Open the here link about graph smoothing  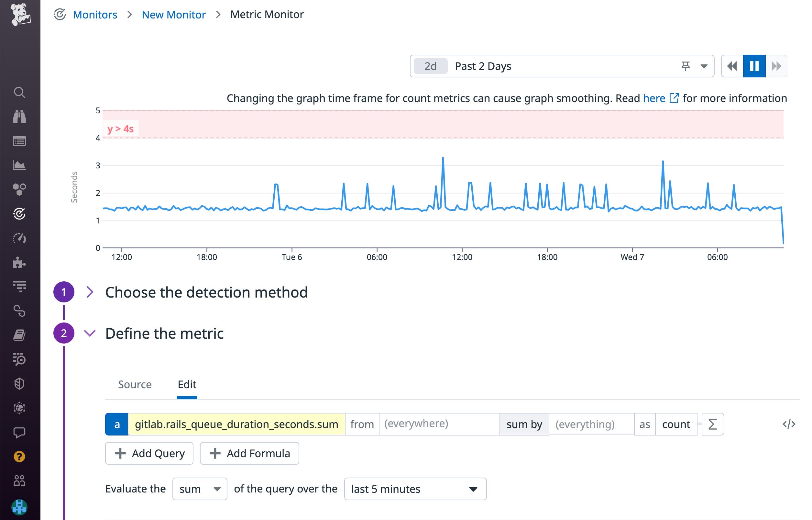654,98
